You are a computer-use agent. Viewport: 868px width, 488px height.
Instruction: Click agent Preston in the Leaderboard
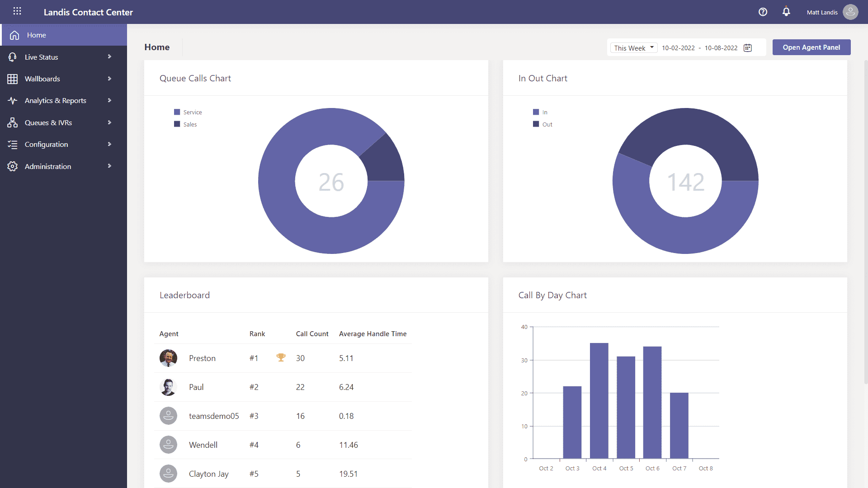(202, 358)
